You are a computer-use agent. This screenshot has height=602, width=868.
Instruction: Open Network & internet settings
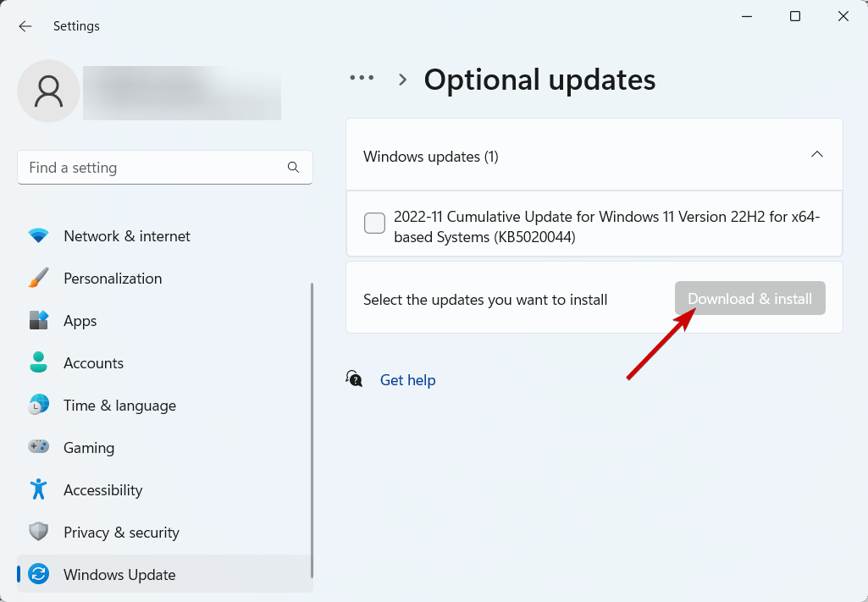point(165,235)
